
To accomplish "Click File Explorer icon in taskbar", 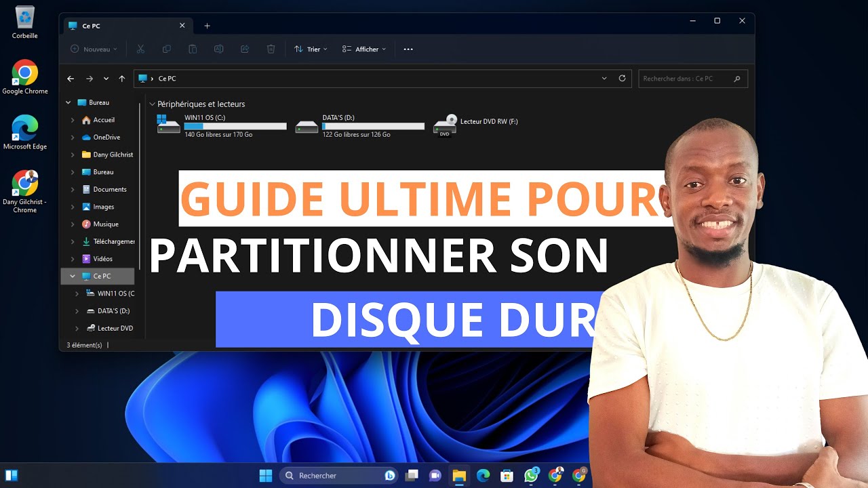I will (x=459, y=476).
